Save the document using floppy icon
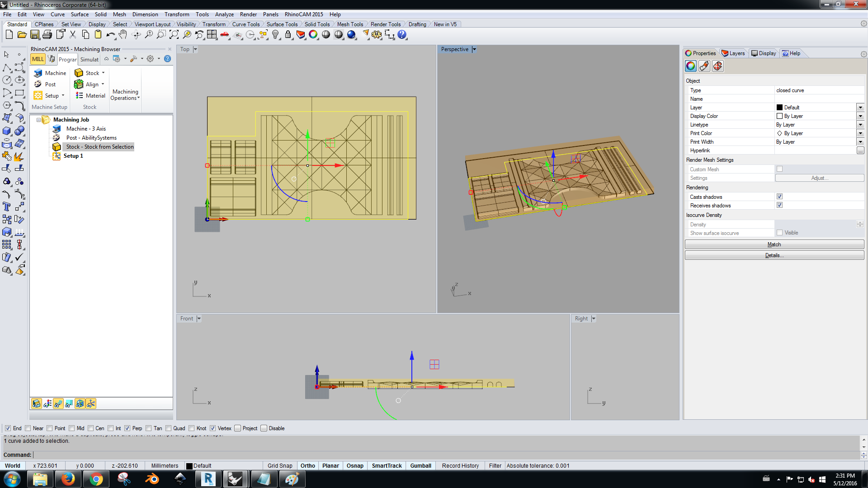The height and width of the screenshot is (488, 868). pos(34,34)
